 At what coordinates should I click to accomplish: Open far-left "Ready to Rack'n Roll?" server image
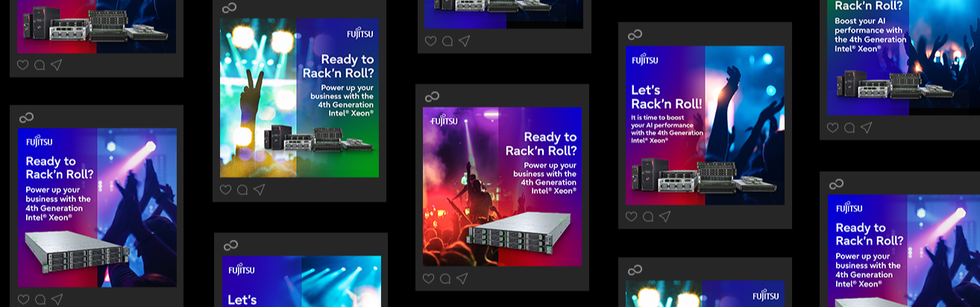(x=97, y=208)
